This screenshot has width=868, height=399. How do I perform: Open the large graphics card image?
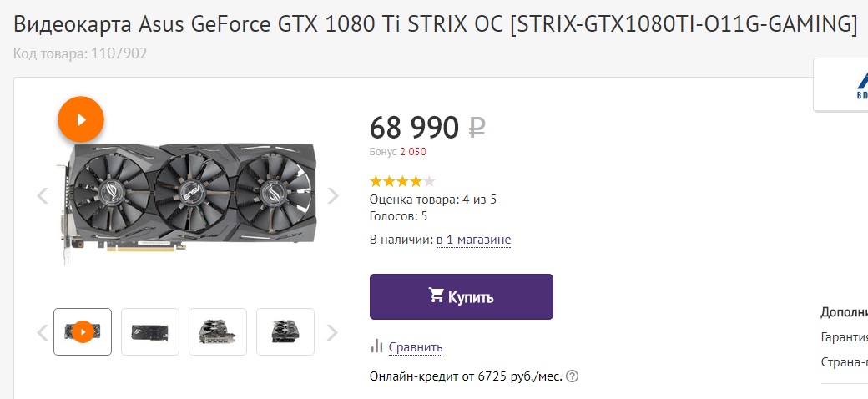click(188, 196)
